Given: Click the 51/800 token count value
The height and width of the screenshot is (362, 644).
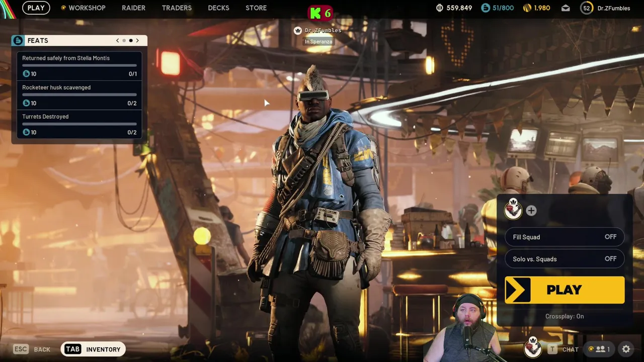Looking at the screenshot, I should pyautogui.click(x=503, y=8).
